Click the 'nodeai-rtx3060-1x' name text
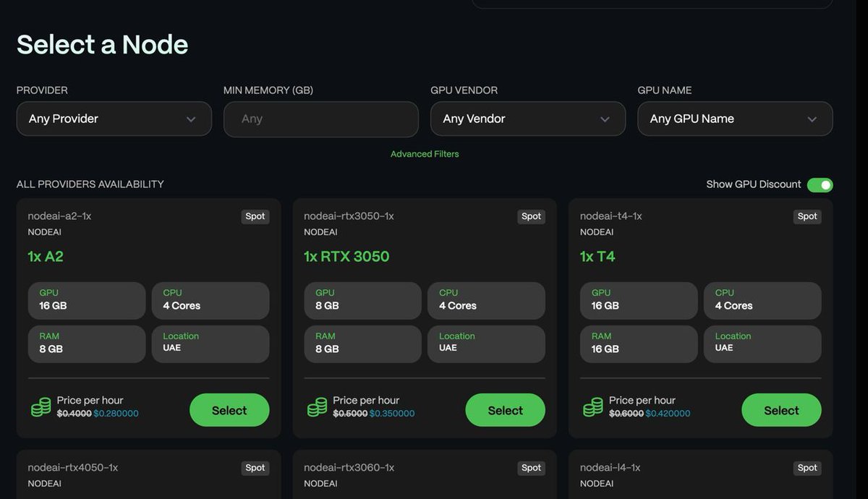The width and height of the screenshot is (868, 499). tap(349, 468)
